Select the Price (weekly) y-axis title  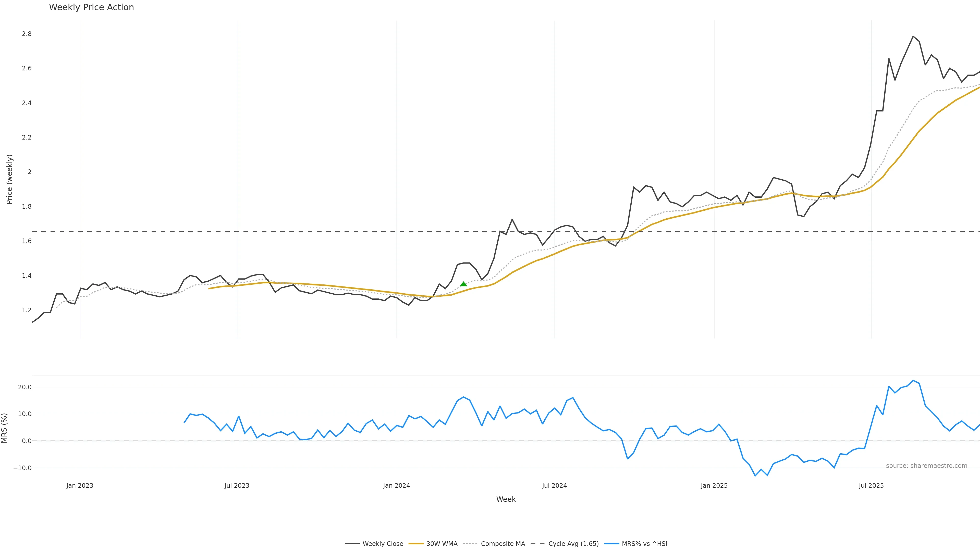9,179
